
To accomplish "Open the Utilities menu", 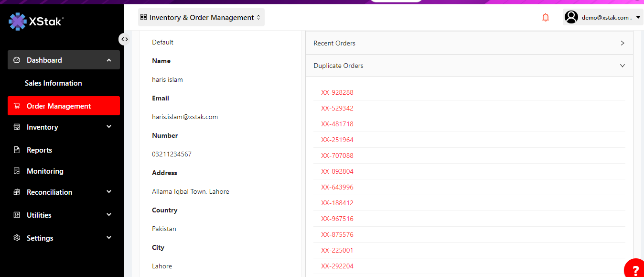I will click(x=39, y=215).
